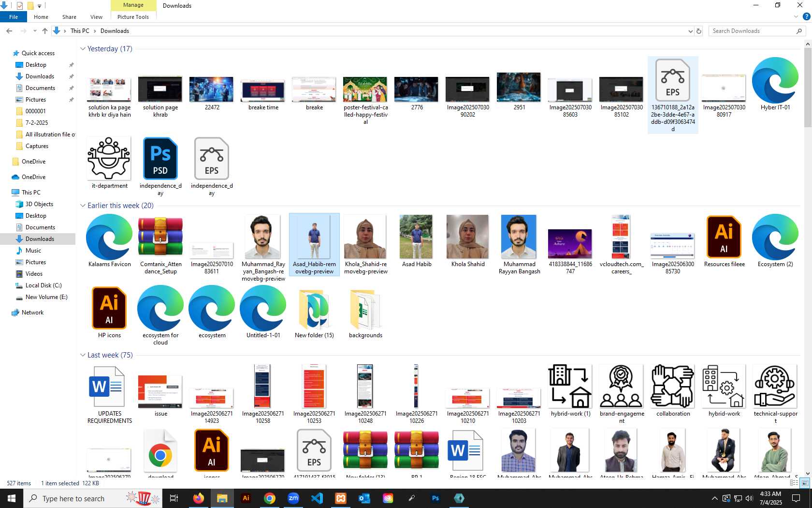Open the recent locations dropdown arrow
Screen dimensions: 812x508
(x=35, y=31)
